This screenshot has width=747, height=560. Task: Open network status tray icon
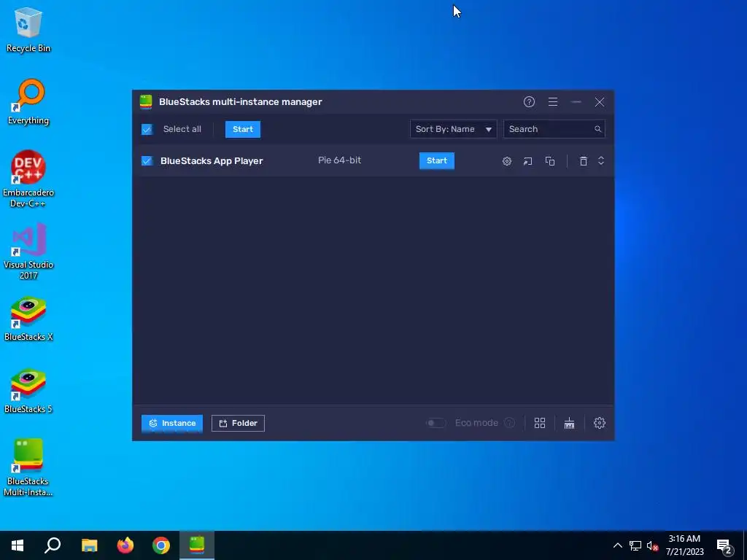(x=635, y=545)
